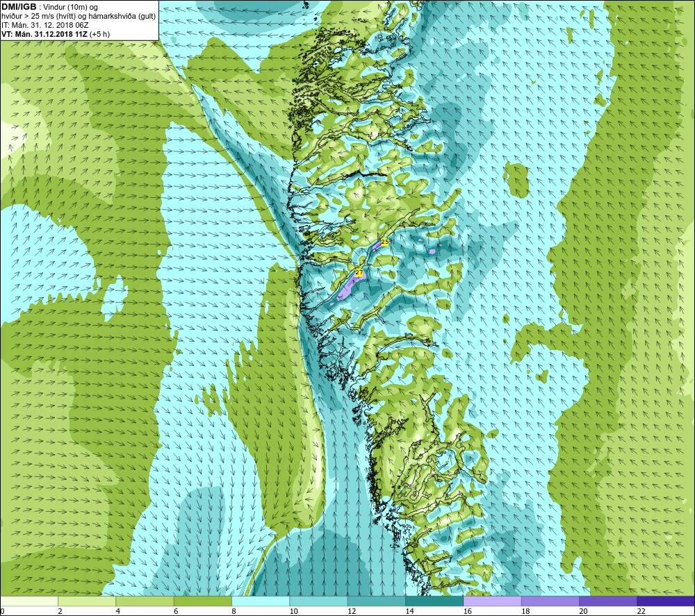Click legend tick label 4
Screen dimensions: 695x616
(x=118, y=611)
